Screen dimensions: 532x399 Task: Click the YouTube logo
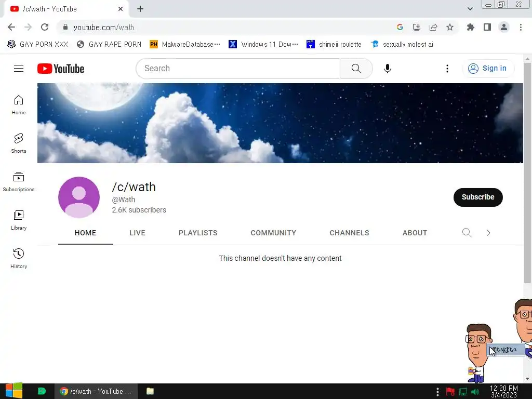(61, 69)
